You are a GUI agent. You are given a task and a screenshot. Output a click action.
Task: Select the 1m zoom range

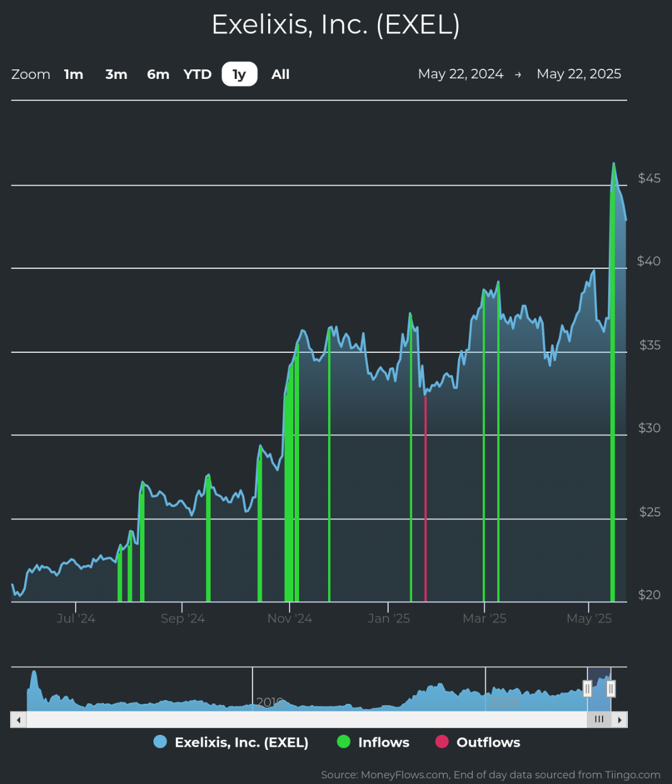[x=74, y=74]
